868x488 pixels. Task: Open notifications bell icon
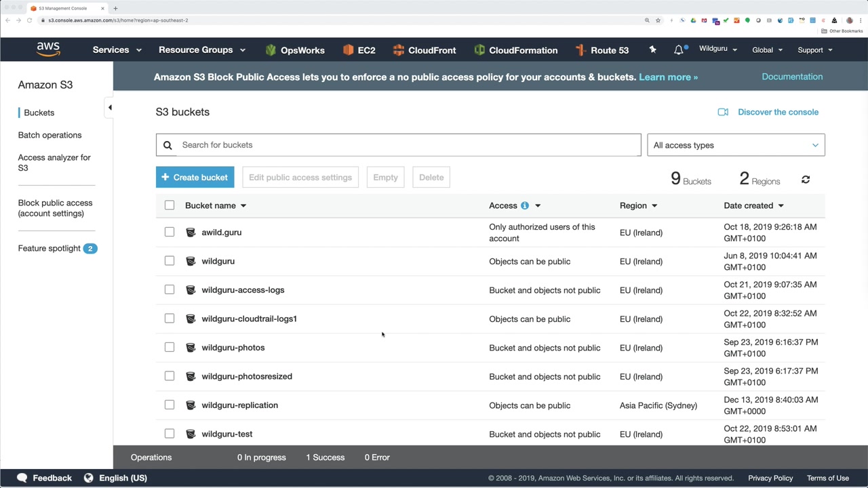point(679,49)
